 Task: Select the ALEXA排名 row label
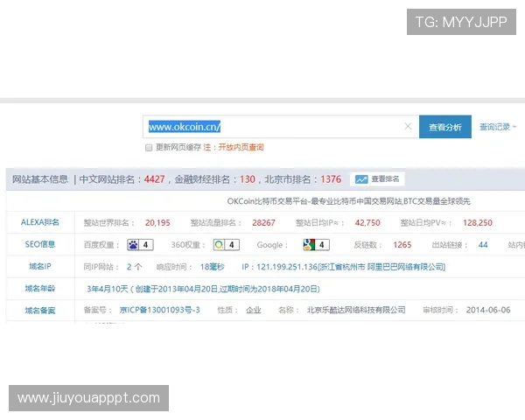(40, 222)
